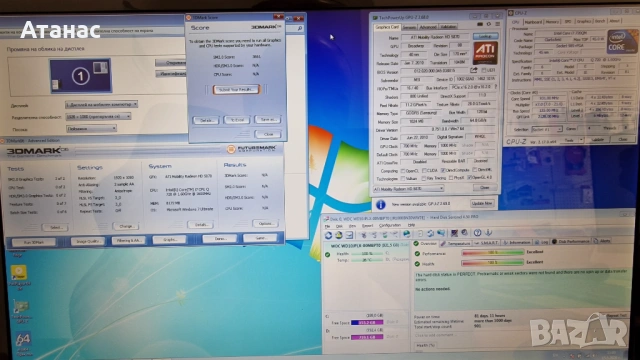This screenshot has height=360, width=640.
Task: Click the circular arrows sync icon in Sentinel toolbar
Action: click(430, 233)
